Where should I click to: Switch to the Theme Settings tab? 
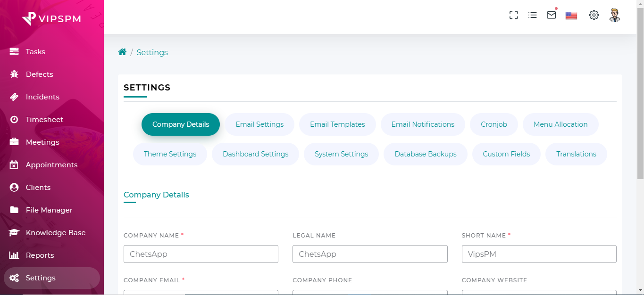[170, 154]
